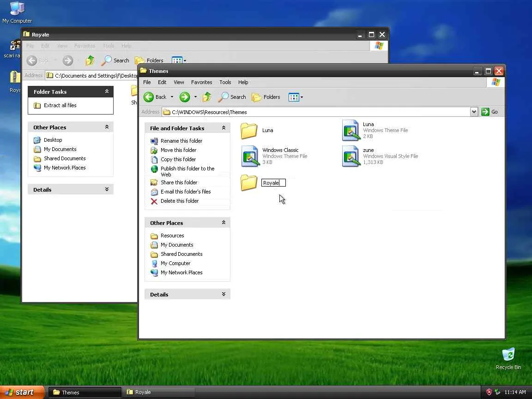This screenshot has width=532, height=399.
Task: Click the Views icon in Themes toolbar
Action: tap(294, 97)
